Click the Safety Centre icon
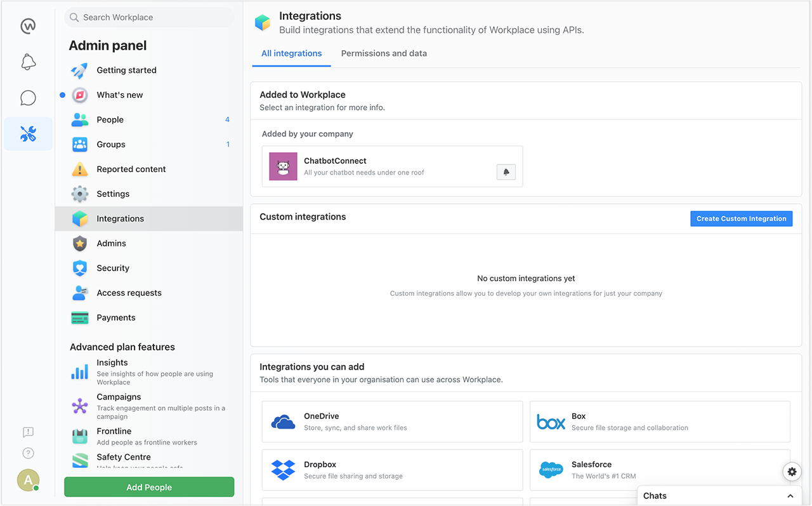This screenshot has height=506, width=812. (x=80, y=460)
